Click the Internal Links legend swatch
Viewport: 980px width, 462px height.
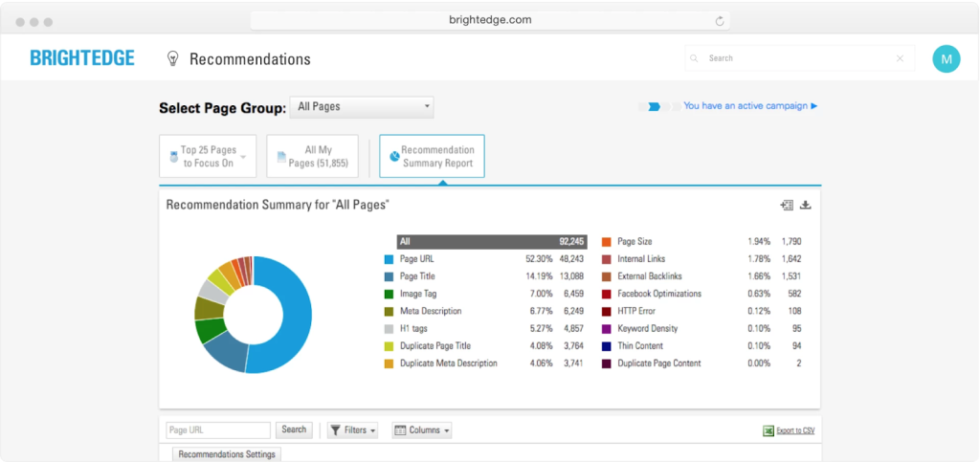tap(606, 259)
